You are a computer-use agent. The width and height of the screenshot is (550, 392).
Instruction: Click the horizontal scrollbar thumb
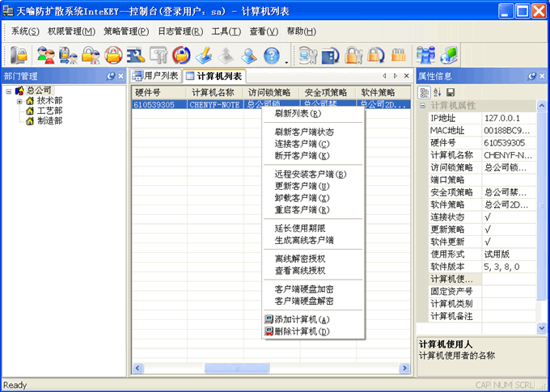(237, 369)
